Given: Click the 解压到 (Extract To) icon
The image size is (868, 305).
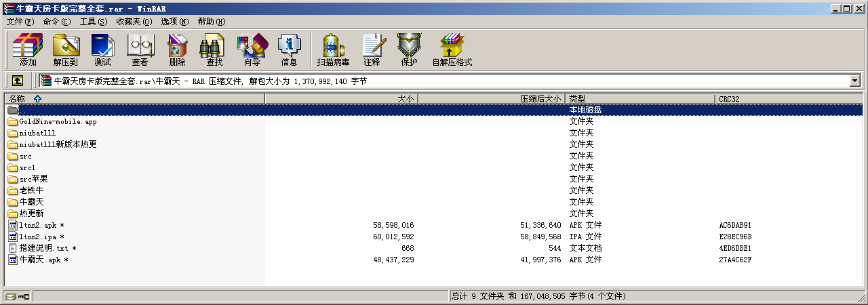Looking at the screenshot, I should 65,49.
